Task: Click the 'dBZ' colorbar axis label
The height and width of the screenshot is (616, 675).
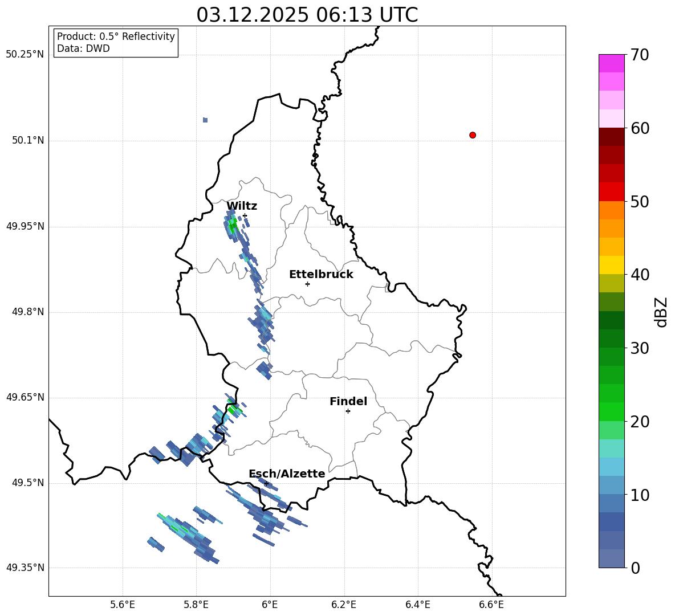Action: click(662, 312)
